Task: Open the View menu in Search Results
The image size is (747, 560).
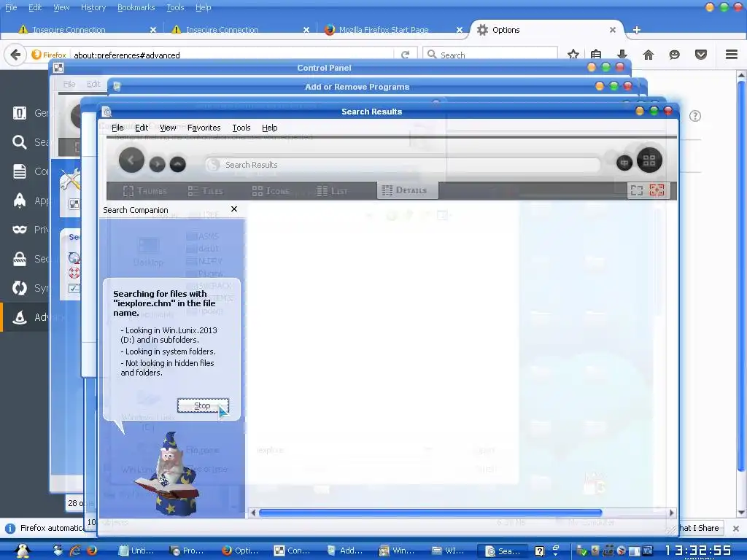Action: click(168, 128)
